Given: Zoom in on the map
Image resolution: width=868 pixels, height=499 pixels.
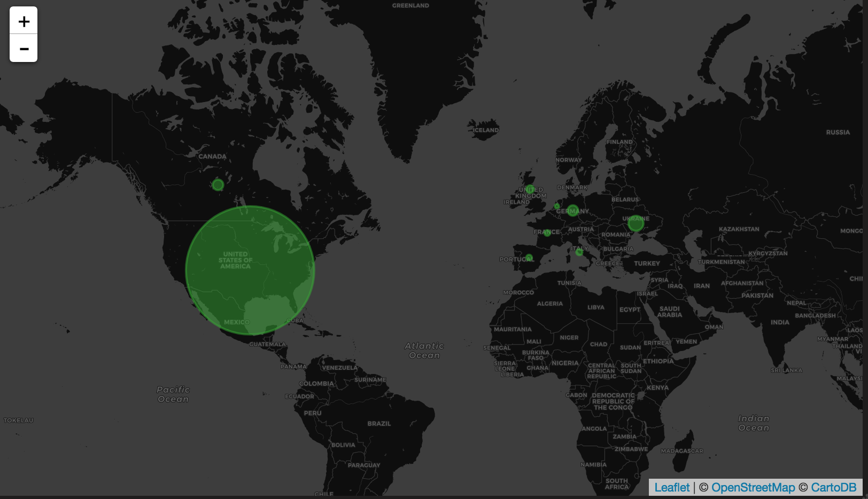Looking at the screenshot, I should click(24, 21).
